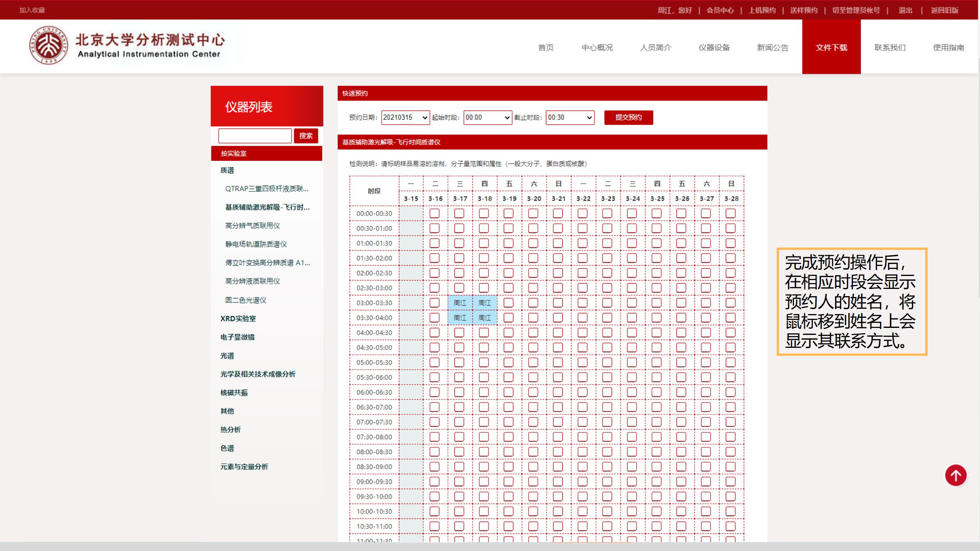Click the Peking University logo emblem
The image size is (980, 551).
[x=49, y=45]
